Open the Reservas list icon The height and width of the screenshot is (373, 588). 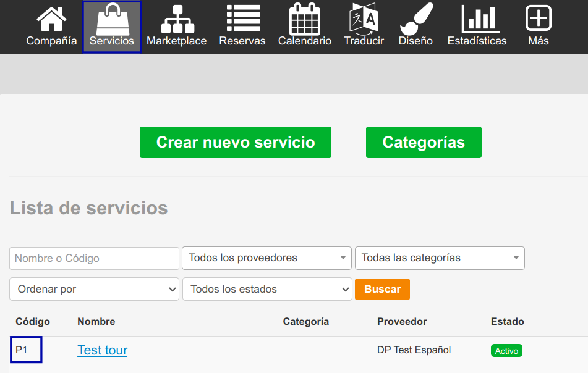pos(242,19)
